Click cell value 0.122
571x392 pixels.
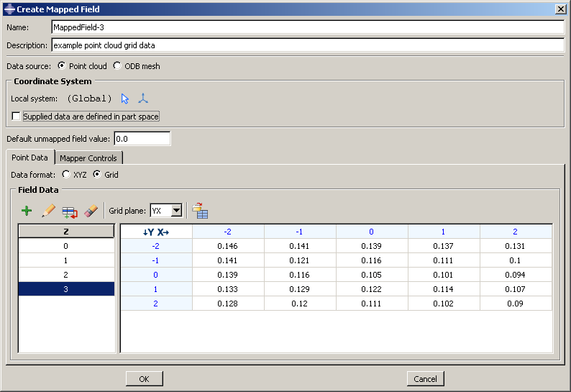click(x=372, y=289)
